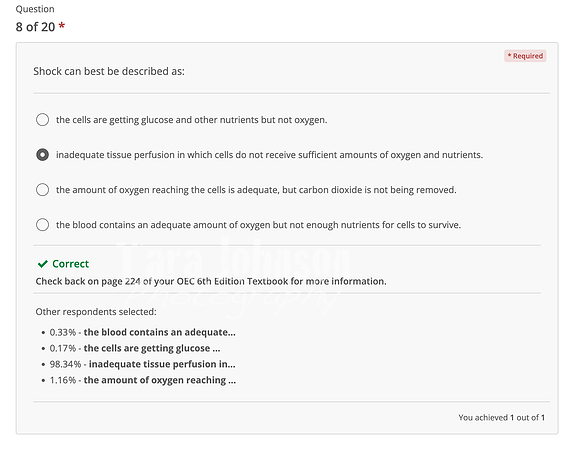Screen dimensions: 577x450
Task: Click the 98.34% 'inadequate tissue perfusion' result
Action: click(x=142, y=364)
